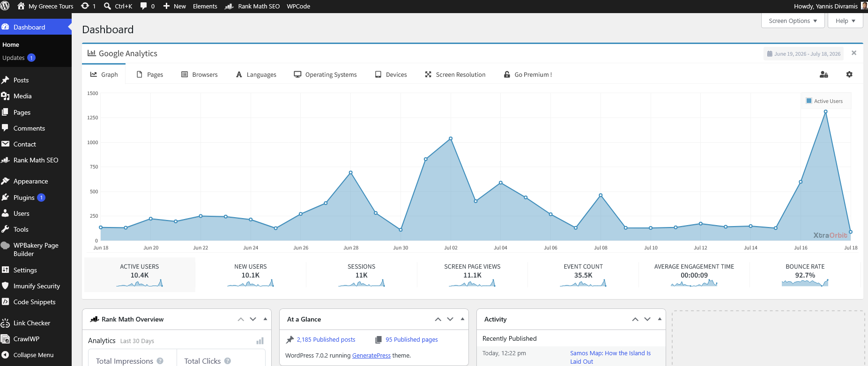The height and width of the screenshot is (366, 868).
Task: Visit the My Greece Tours site link
Action: [x=45, y=6]
